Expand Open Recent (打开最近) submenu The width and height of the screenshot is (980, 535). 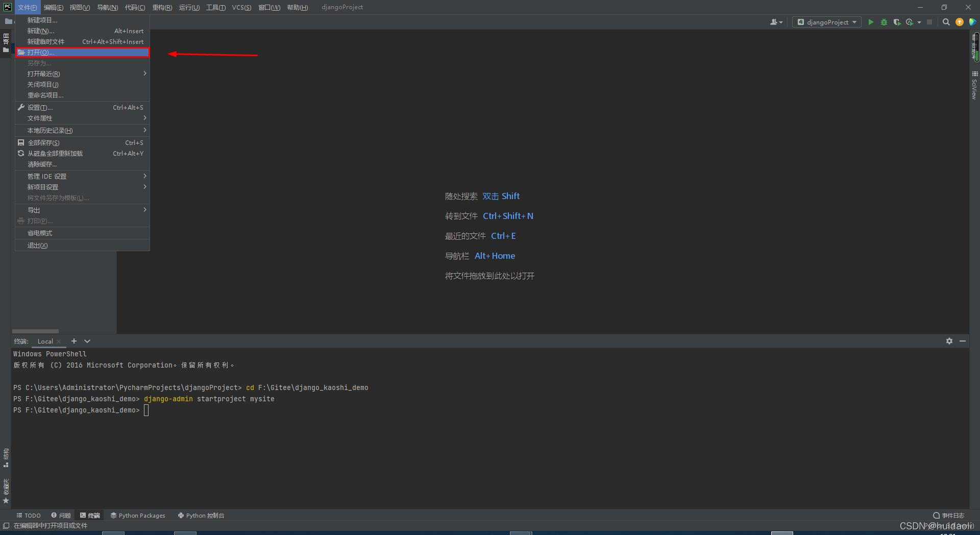pyautogui.click(x=82, y=74)
